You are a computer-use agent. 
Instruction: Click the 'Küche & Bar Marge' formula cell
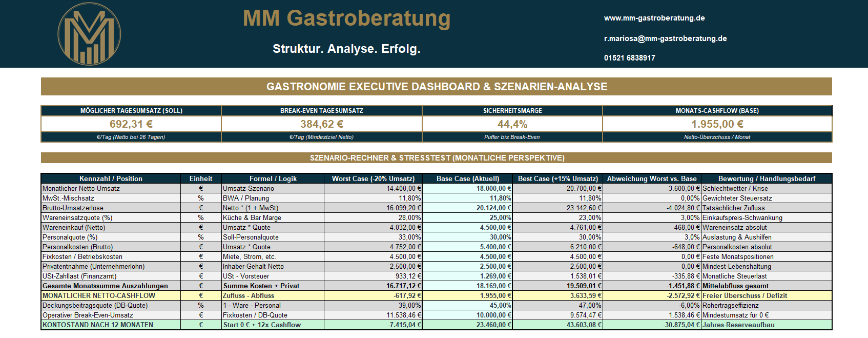pos(273,218)
